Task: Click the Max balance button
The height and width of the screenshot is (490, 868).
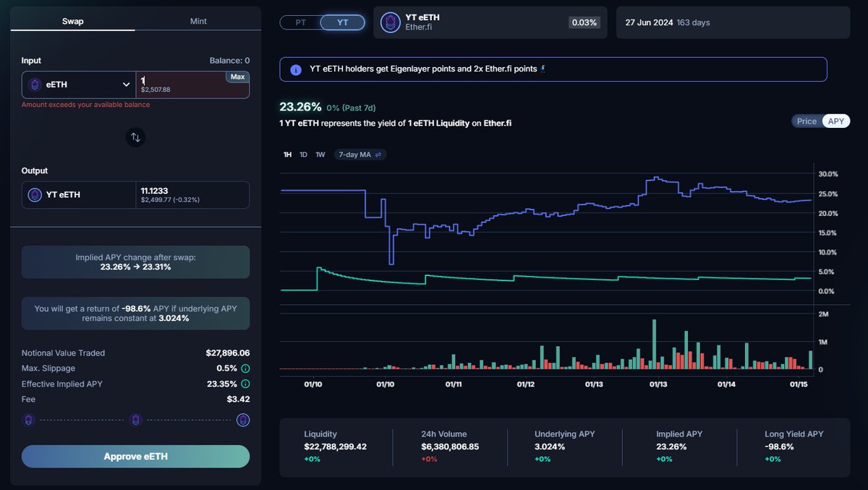Action: coord(237,77)
